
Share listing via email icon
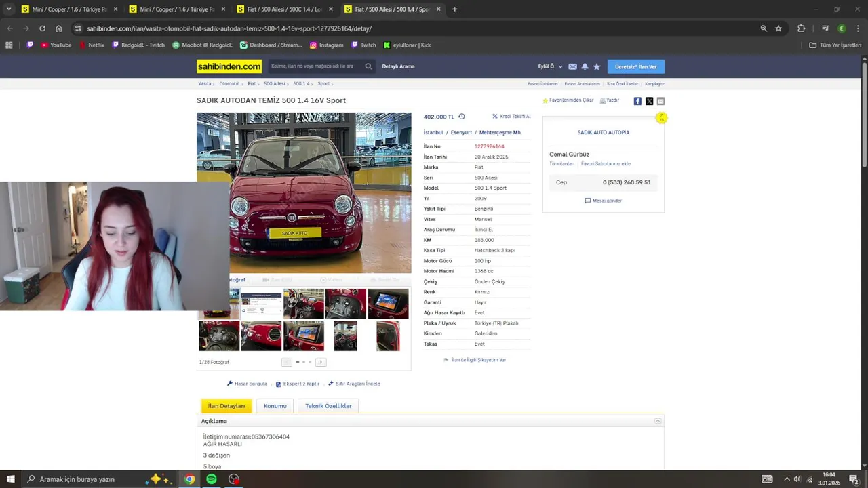[660, 101]
